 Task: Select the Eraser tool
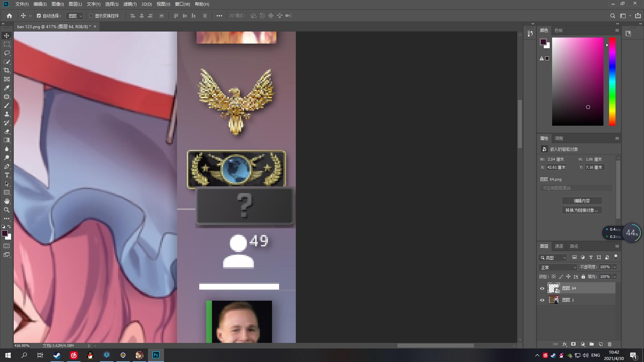[7, 131]
